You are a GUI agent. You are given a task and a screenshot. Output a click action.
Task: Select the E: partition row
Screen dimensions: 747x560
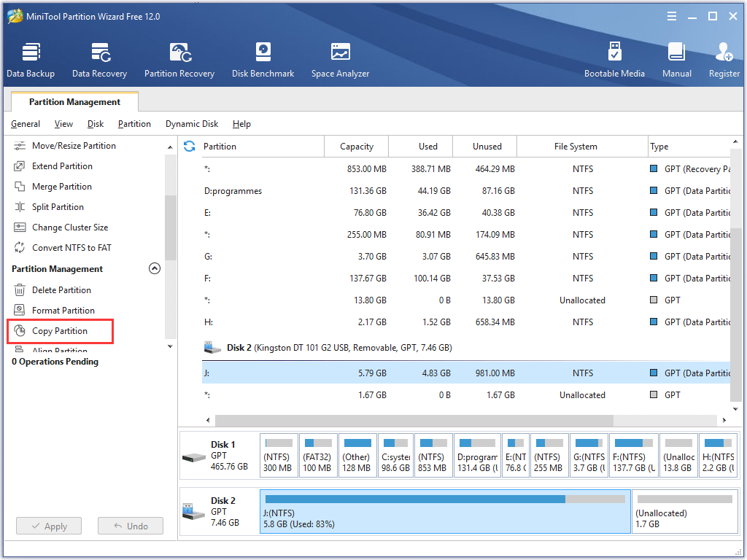click(466, 213)
